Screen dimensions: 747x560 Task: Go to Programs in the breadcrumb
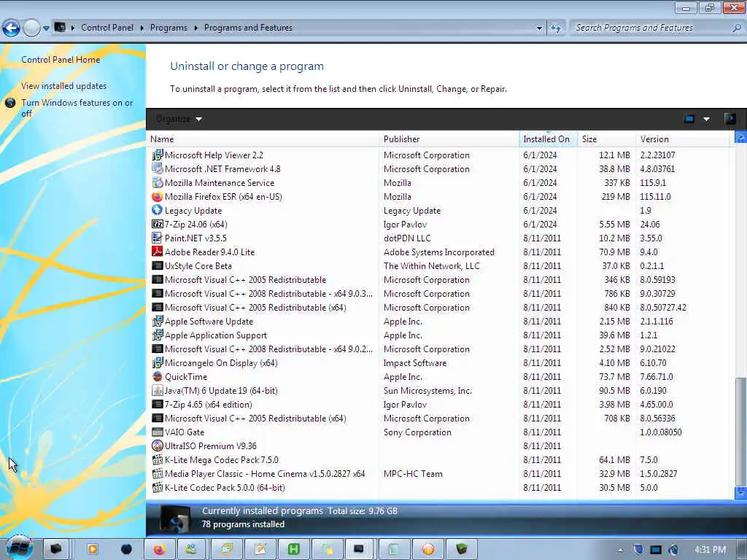pyautogui.click(x=169, y=28)
